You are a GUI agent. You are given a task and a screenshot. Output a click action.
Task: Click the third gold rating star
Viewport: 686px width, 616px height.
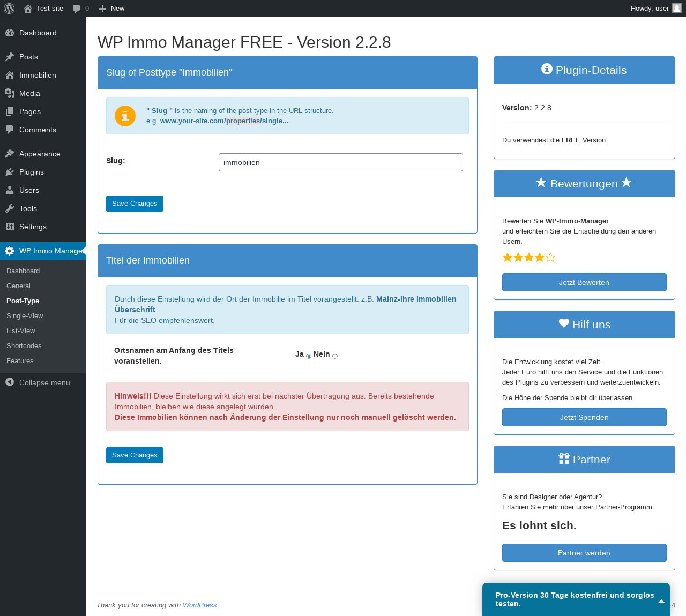529,258
